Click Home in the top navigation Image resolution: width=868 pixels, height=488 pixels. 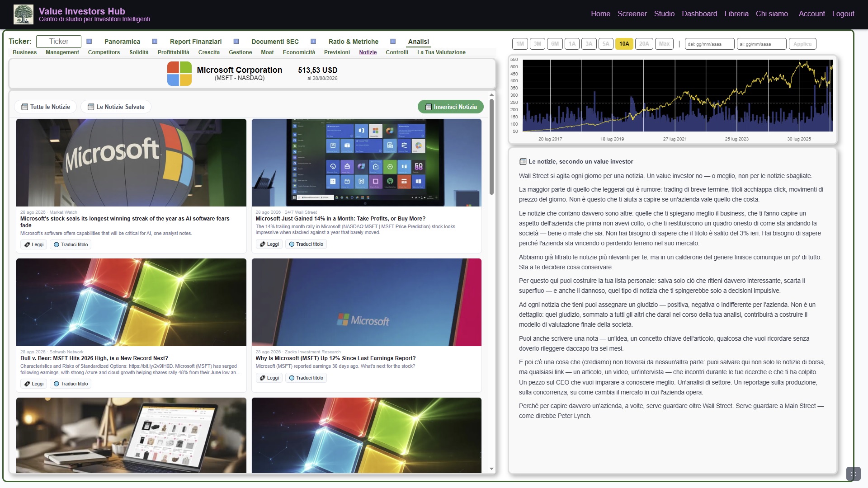(x=600, y=14)
